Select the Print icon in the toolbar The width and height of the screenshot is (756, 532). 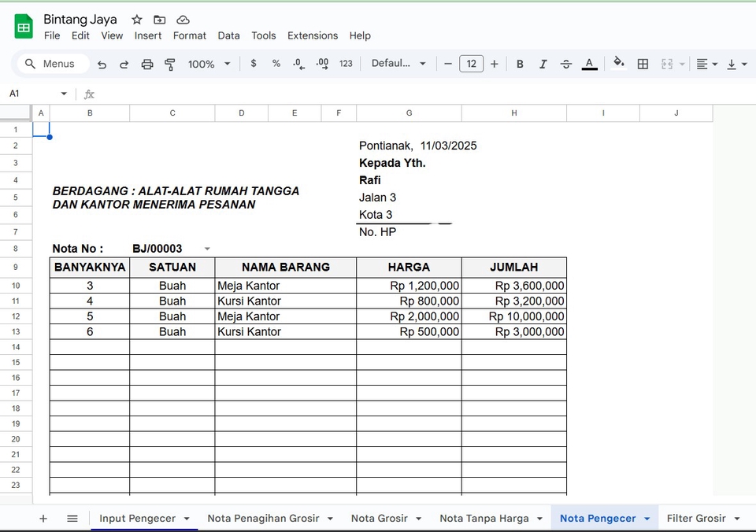147,64
